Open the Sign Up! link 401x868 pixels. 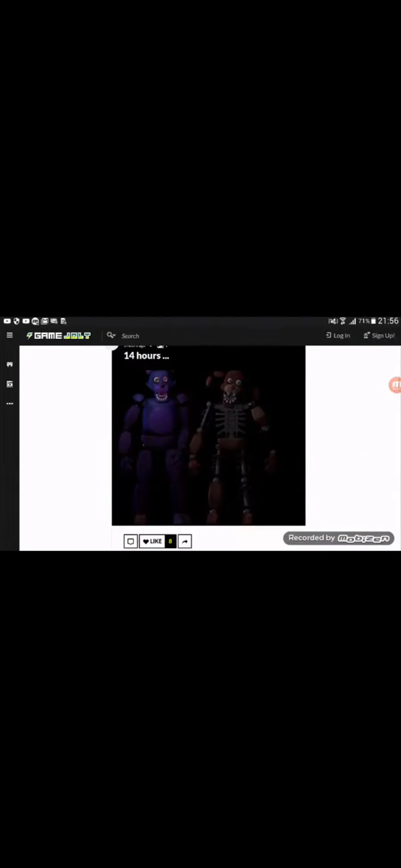(379, 336)
